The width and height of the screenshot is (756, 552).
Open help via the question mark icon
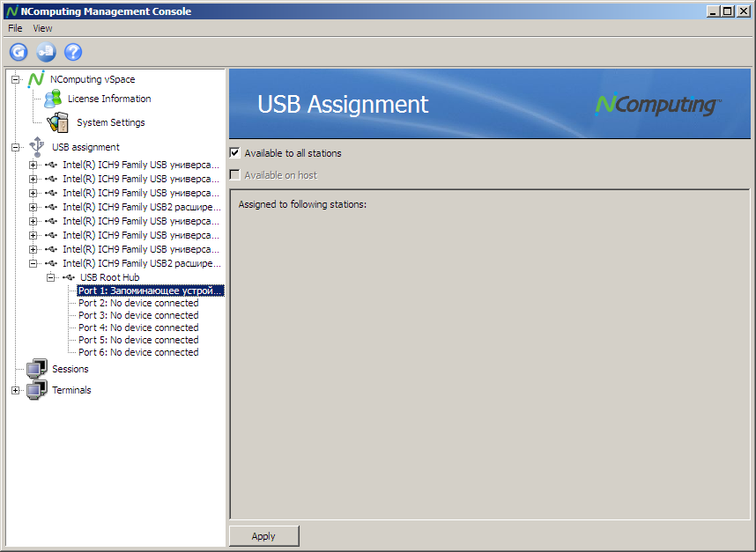(73, 52)
